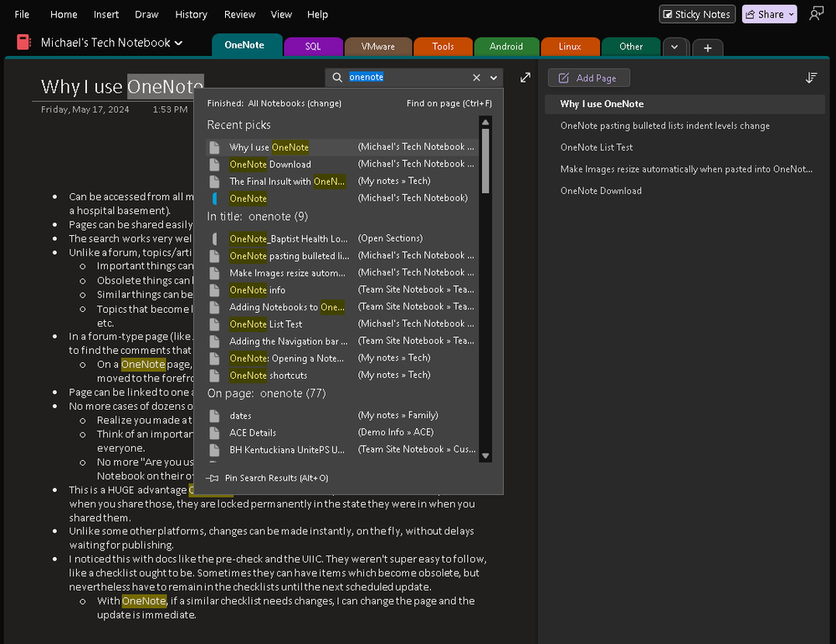Open 'The Final Insult with OneN...' search result
Image resolution: width=836 pixels, height=644 pixels.
pyautogui.click(x=341, y=181)
